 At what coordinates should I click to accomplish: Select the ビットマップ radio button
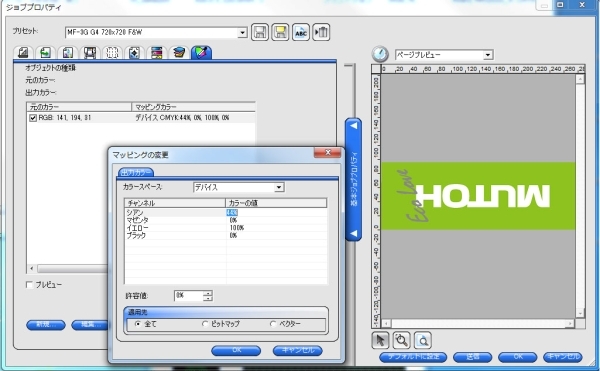205,324
